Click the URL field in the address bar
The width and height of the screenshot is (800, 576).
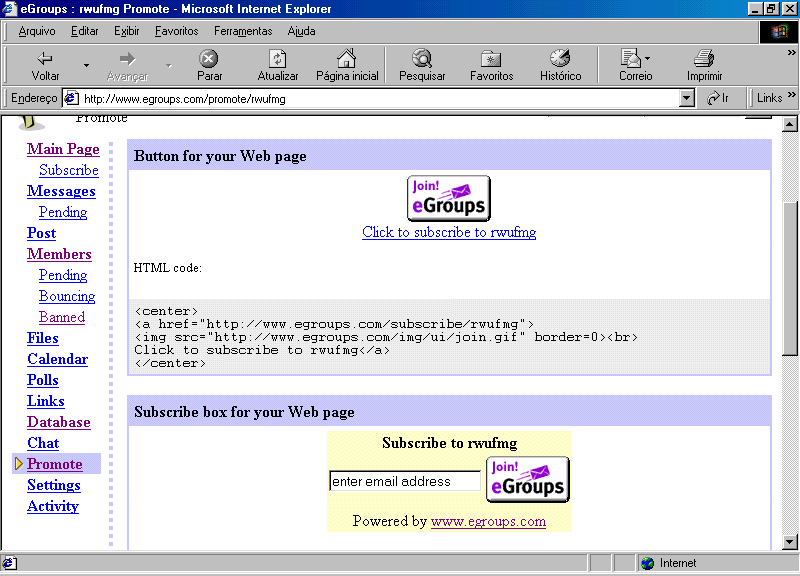click(380, 98)
